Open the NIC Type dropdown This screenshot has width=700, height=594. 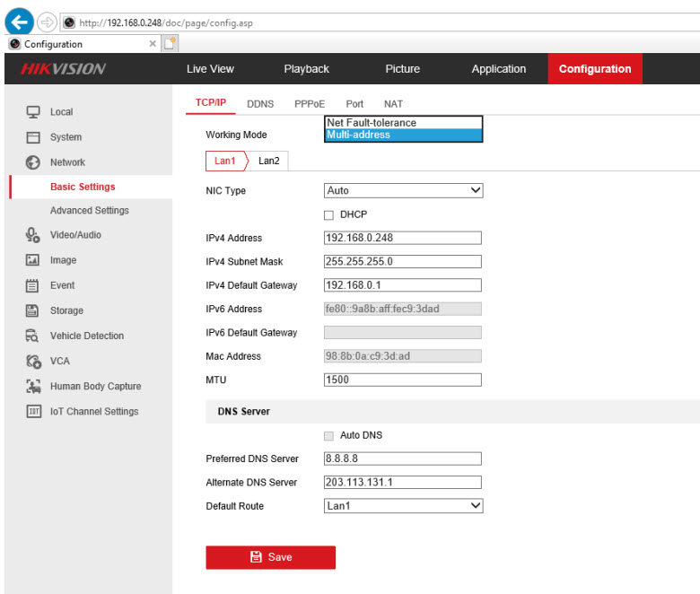[403, 190]
